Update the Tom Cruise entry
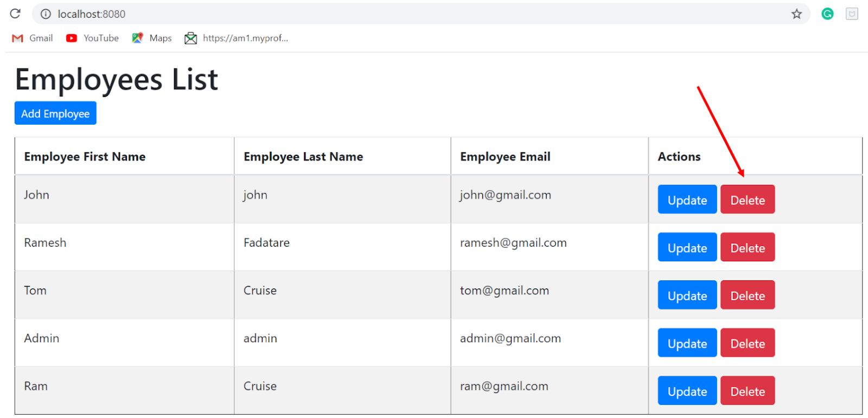This screenshot has height=418, width=868. pyautogui.click(x=687, y=295)
